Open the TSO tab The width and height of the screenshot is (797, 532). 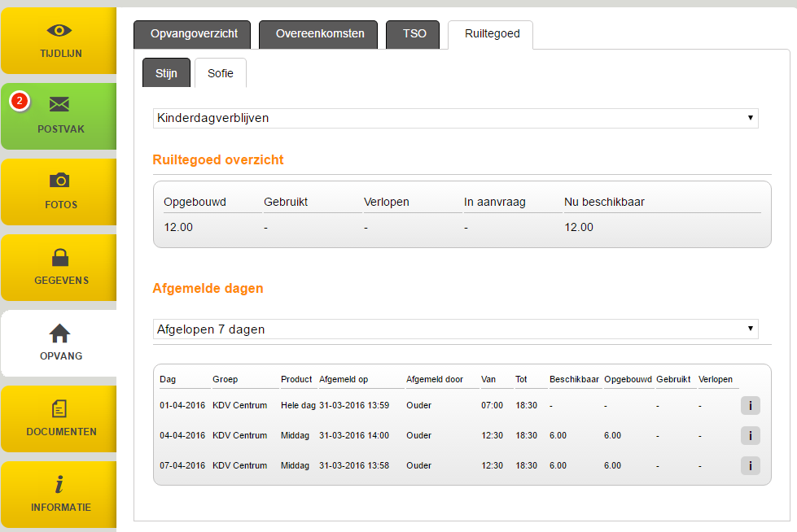414,35
